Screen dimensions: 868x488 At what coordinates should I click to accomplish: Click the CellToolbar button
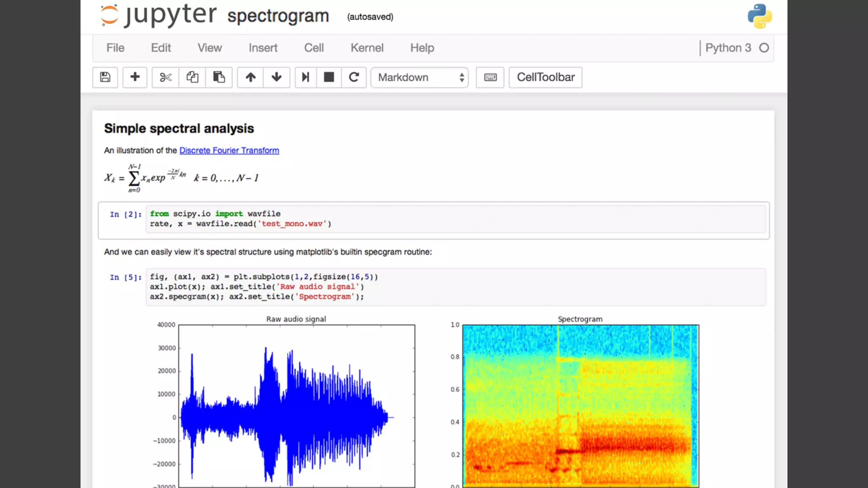point(545,77)
